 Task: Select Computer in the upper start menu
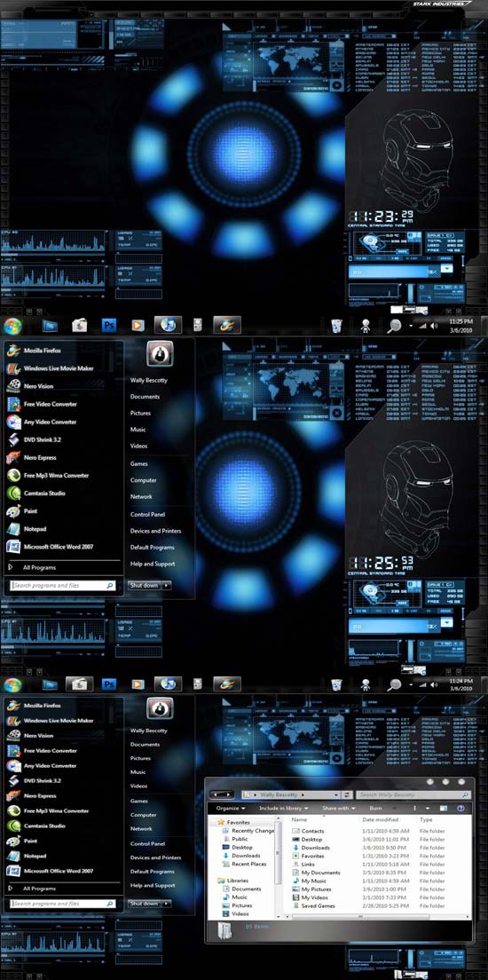click(143, 480)
